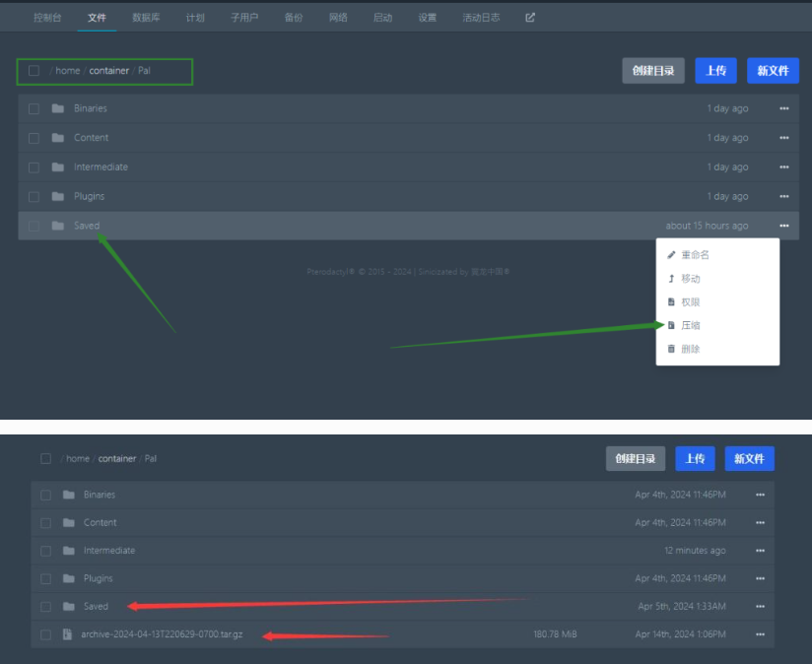Screen dimensions: 812x664
Task: Click the pencil icon beside 重命名
Action: click(672, 254)
